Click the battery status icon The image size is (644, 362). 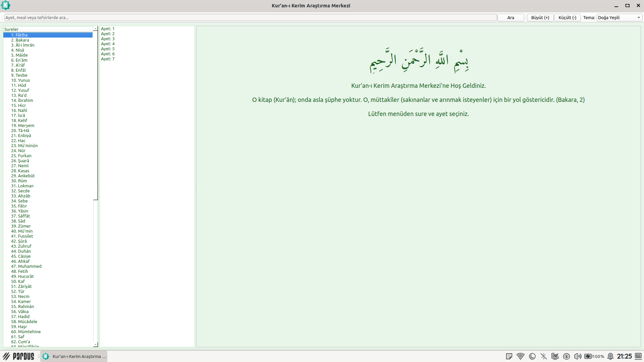click(588, 356)
